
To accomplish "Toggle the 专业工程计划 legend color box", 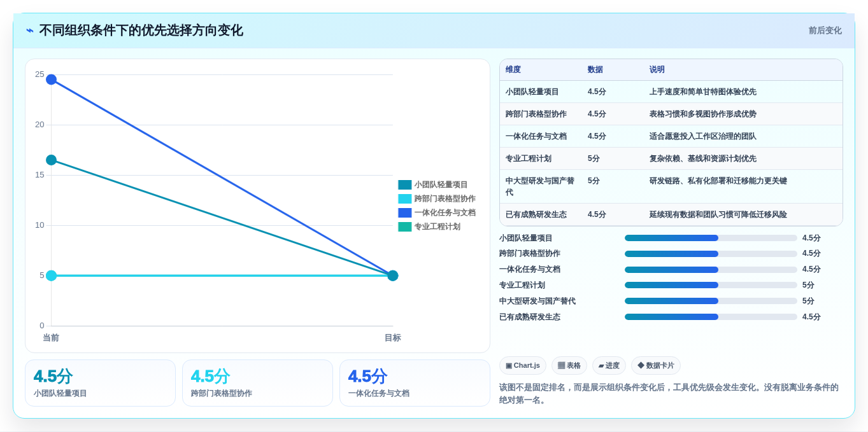I will tap(405, 226).
